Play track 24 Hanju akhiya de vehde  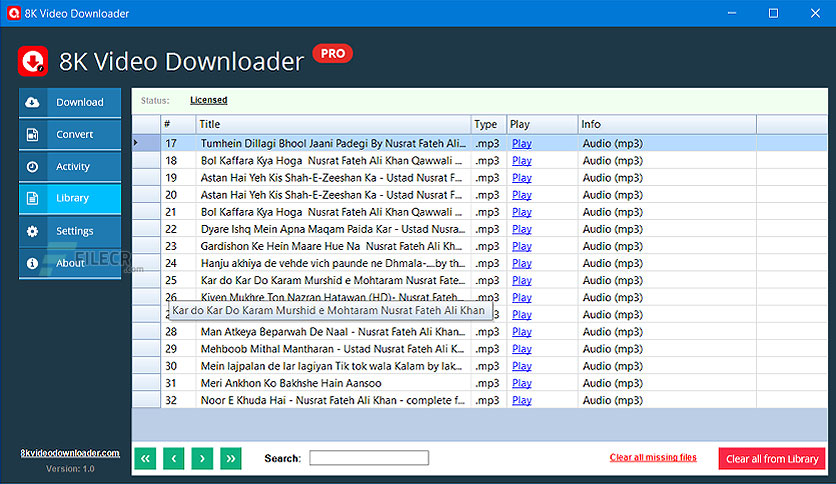pos(521,263)
